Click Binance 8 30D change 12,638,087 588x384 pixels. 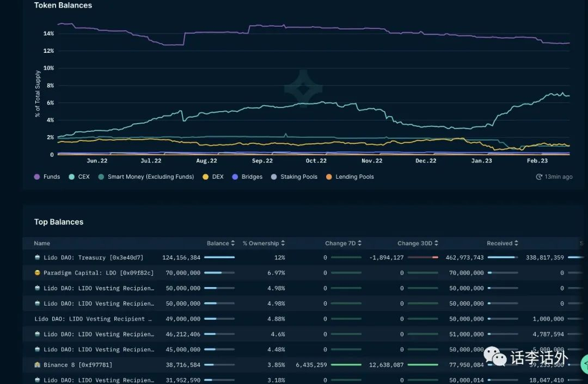coord(386,365)
